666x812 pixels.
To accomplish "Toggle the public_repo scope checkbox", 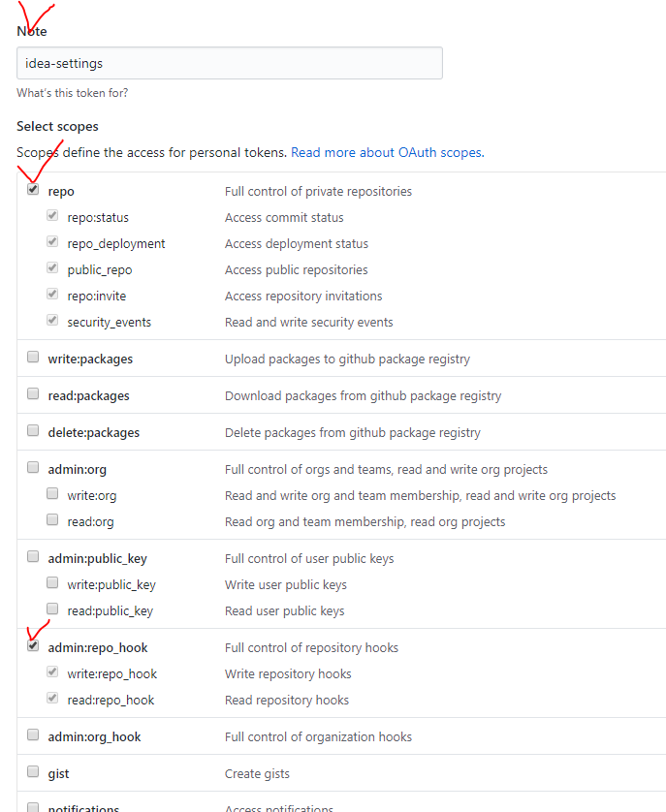I will 52,267.
